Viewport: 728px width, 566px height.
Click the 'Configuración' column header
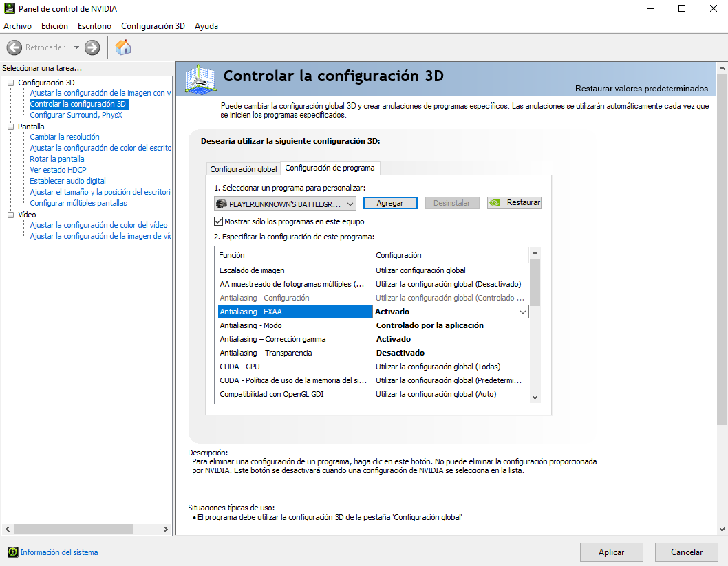tap(398, 255)
